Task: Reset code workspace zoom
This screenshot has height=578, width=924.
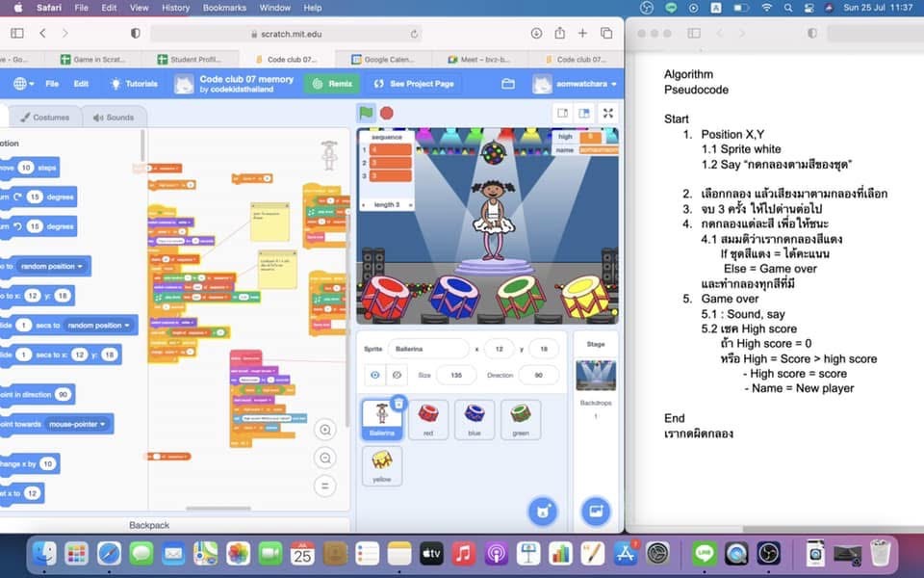Action: pyautogui.click(x=324, y=486)
